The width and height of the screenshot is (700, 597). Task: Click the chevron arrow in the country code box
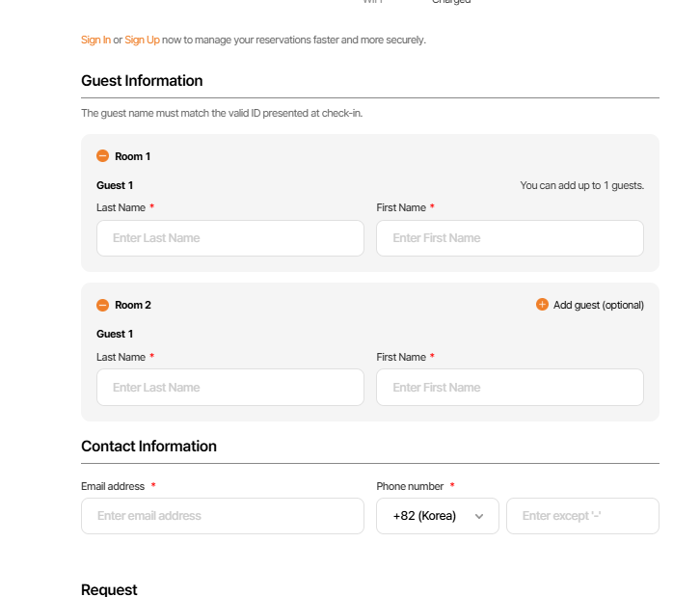click(479, 517)
